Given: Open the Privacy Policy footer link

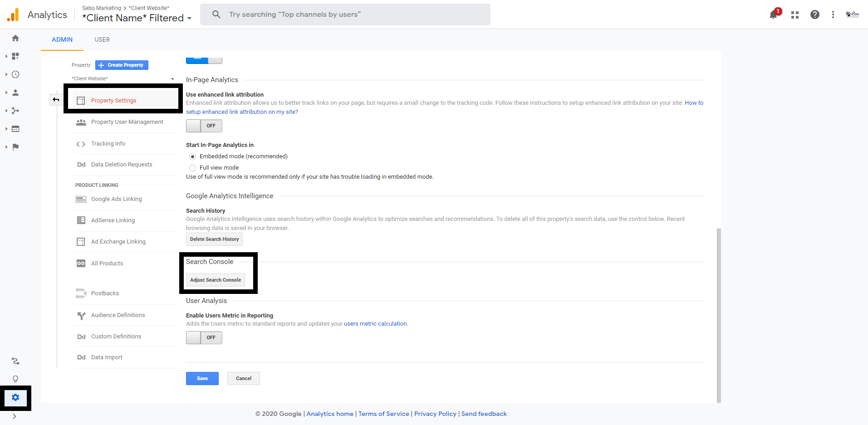Looking at the screenshot, I should pyautogui.click(x=435, y=414).
